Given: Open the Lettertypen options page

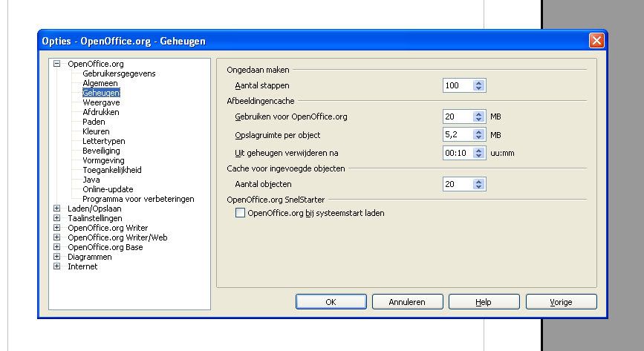Looking at the screenshot, I should click(x=103, y=141).
